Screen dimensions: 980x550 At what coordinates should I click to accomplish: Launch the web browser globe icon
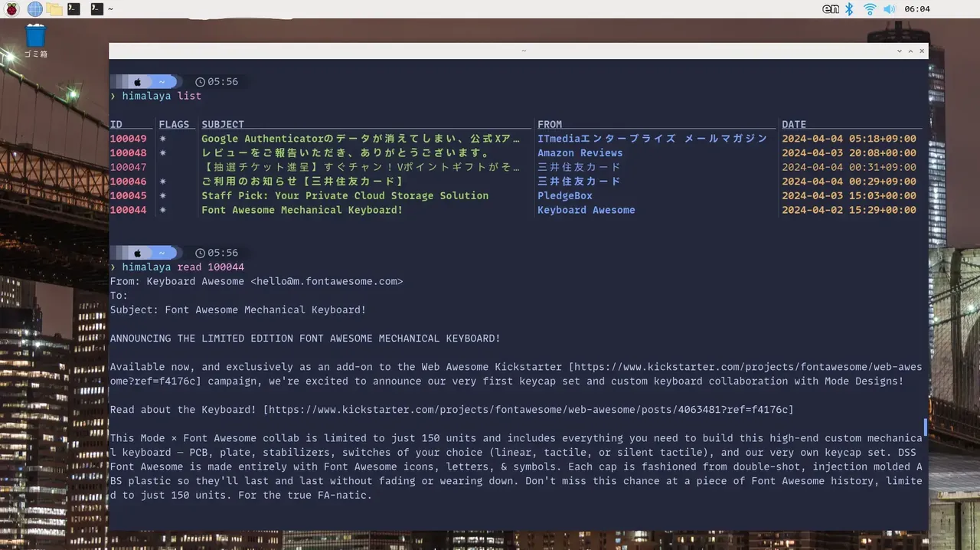[34, 9]
